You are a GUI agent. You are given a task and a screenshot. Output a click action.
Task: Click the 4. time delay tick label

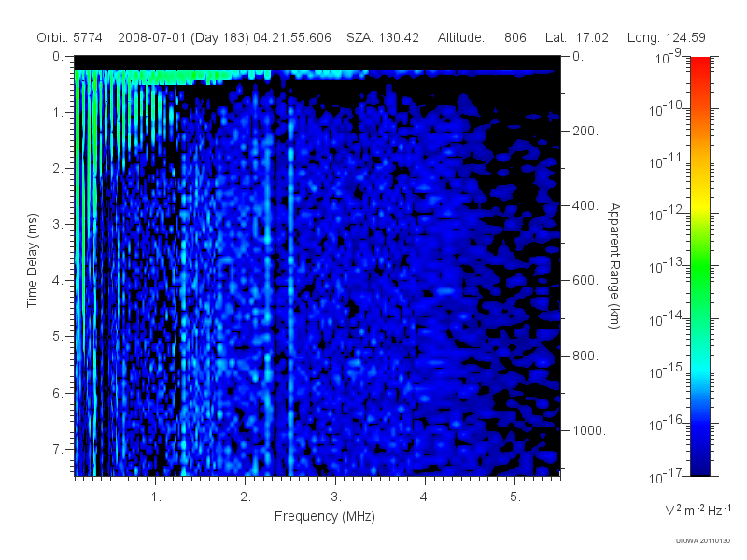click(58, 281)
